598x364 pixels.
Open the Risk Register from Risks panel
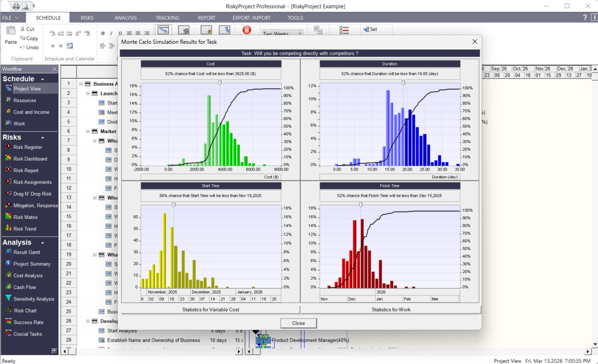[29, 147]
